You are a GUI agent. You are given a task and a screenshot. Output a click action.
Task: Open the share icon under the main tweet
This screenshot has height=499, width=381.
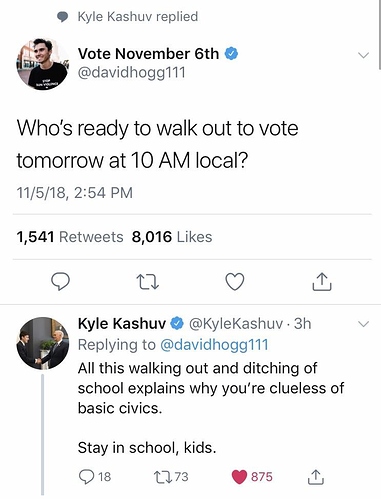[x=322, y=282]
